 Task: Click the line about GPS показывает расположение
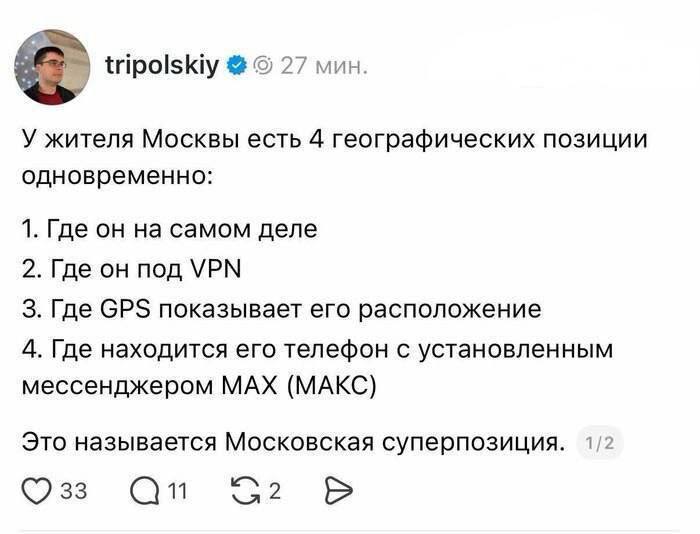280,309
